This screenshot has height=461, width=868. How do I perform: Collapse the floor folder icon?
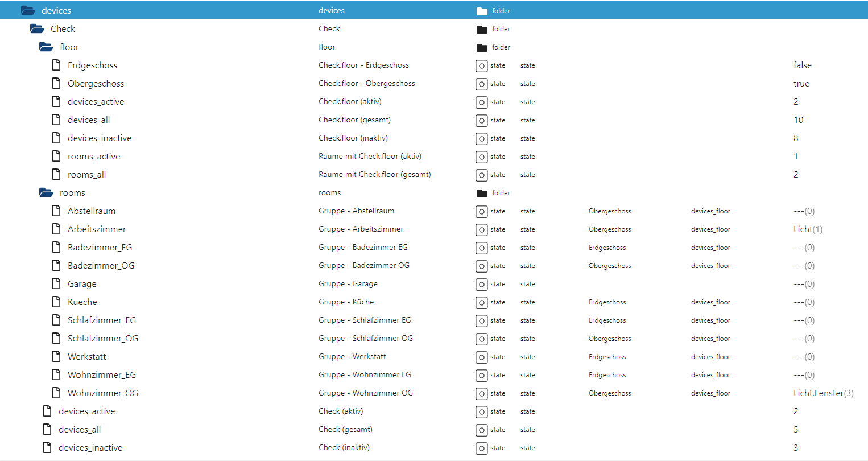tap(46, 47)
